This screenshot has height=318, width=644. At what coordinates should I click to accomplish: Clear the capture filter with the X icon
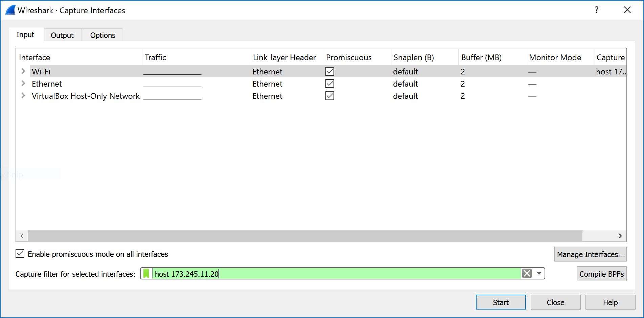(x=527, y=273)
